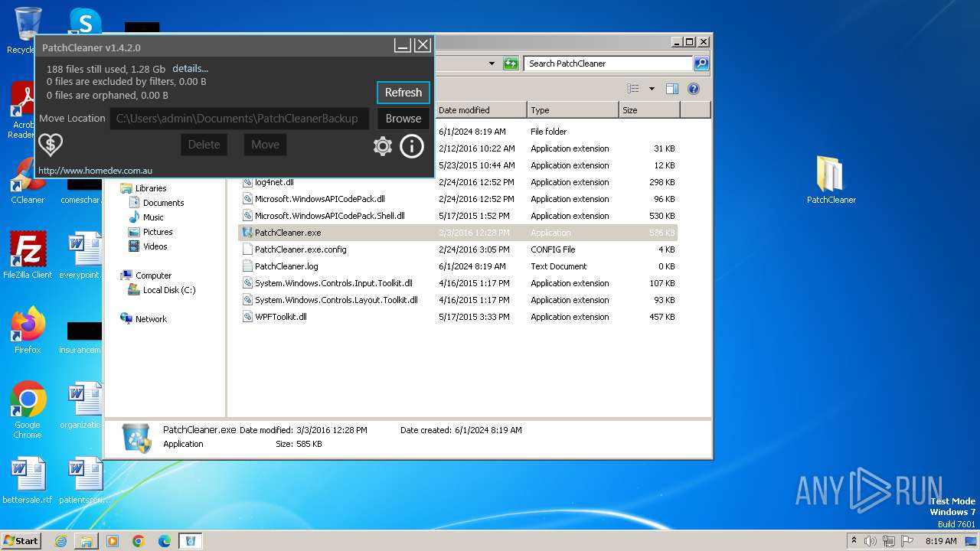Image resolution: width=980 pixels, height=551 pixels.
Task: Open the PatchCleaner info icon
Action: pyautogui.click(x=412, y=145)
